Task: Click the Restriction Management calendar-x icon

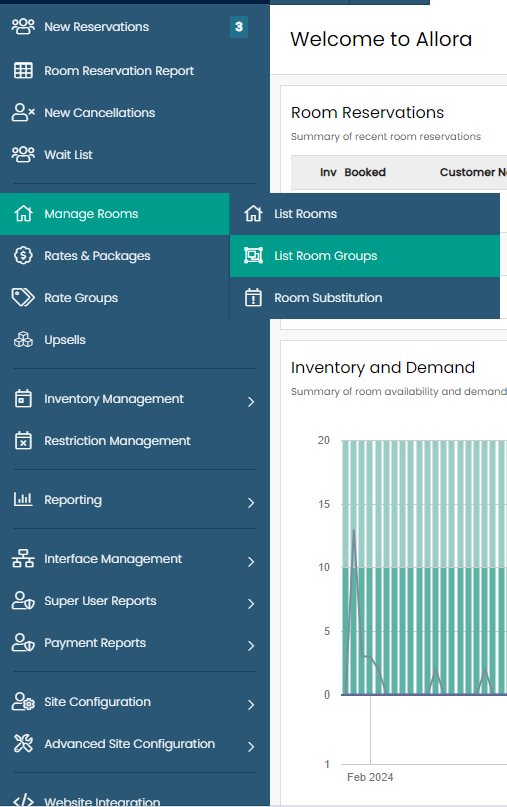Action: pyautogui.click(x=23, y=441)
